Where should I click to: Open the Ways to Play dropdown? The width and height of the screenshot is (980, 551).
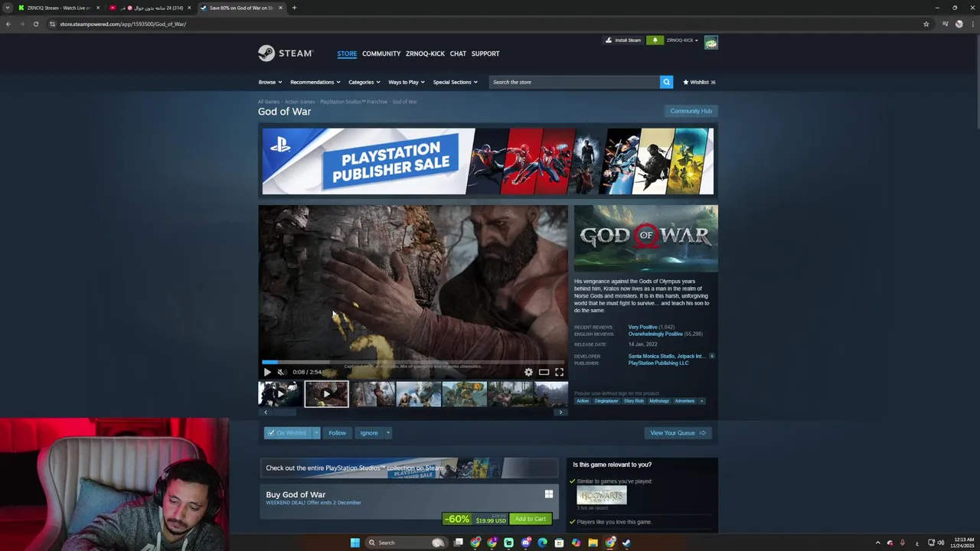406,82
